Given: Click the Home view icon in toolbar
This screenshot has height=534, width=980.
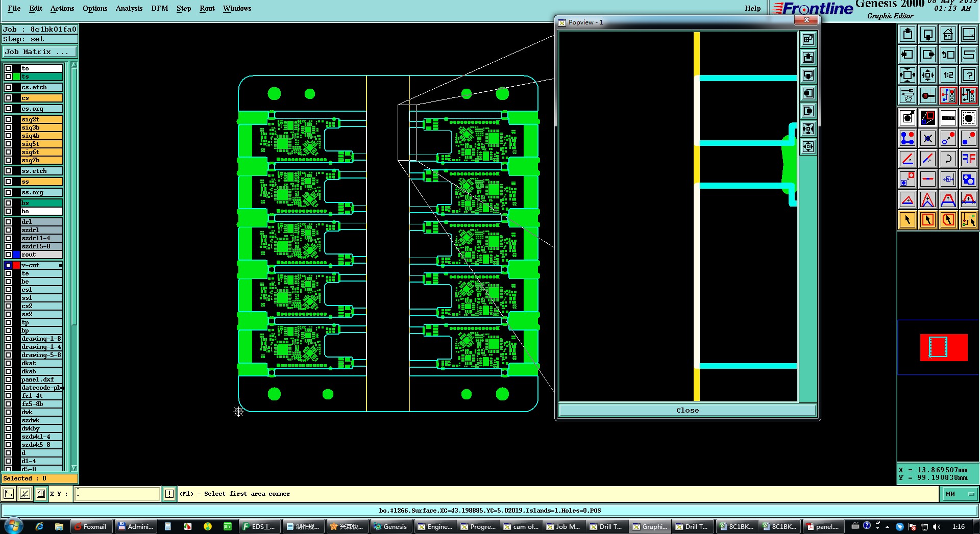Looking at the screenshot, I should [948, 34].
